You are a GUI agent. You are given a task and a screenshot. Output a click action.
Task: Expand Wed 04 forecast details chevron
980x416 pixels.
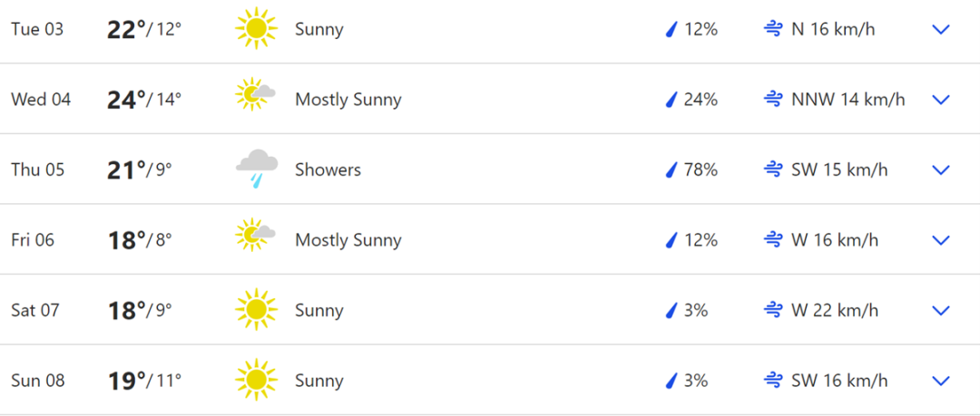pos(941,100)
